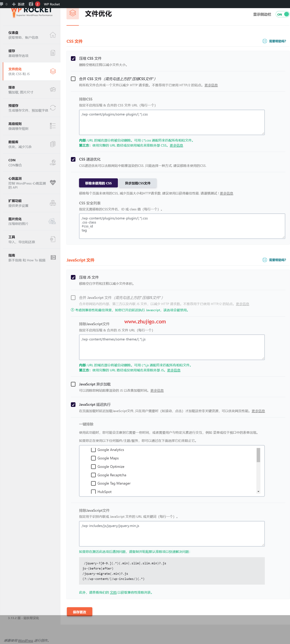290x644 pixels.
Task: Click the default exclusion code block
Action: tap(172, 571)
